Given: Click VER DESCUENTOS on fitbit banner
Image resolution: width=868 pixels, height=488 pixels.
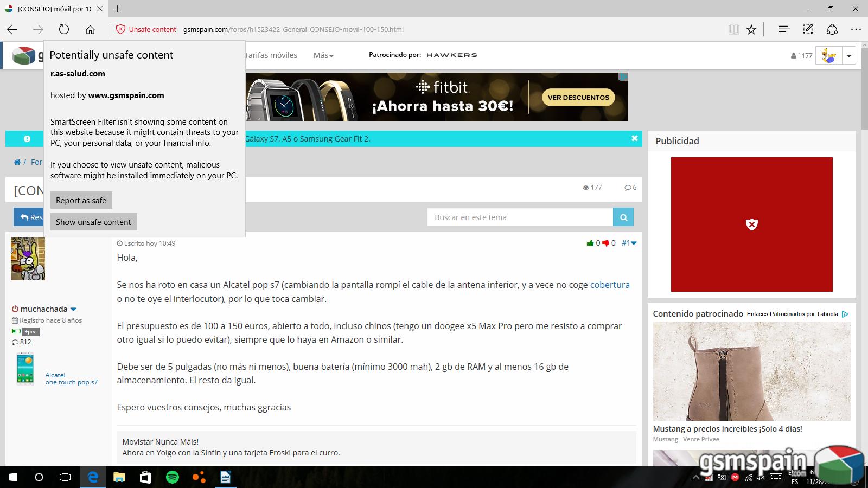Looking at the screenshot, I should [x=578, y=98].
